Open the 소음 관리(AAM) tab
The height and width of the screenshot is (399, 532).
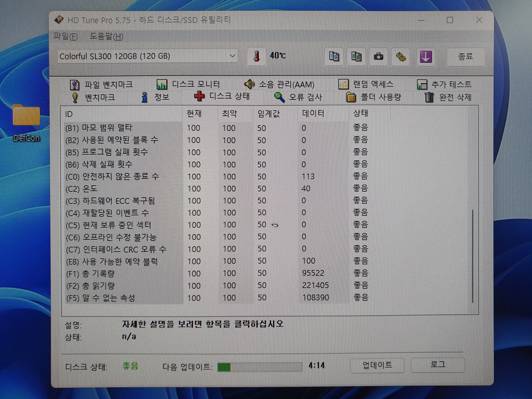(279, 84)
